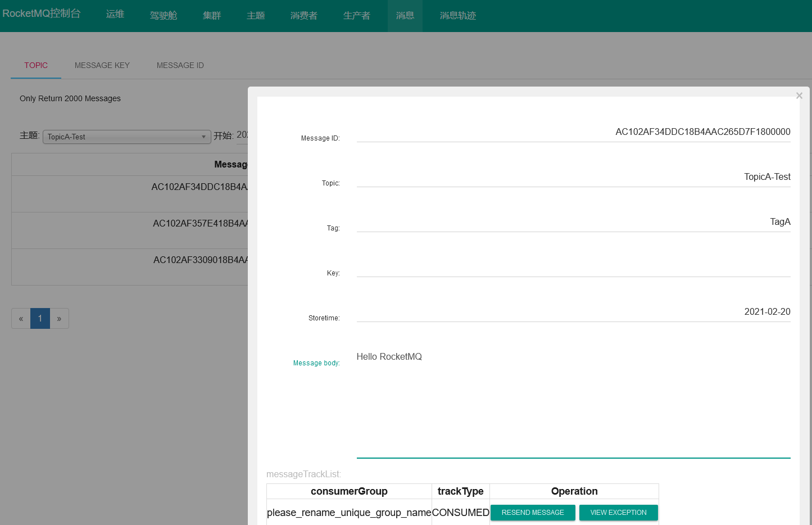
Task: Click the trackType column header
Action: point(461,491)
